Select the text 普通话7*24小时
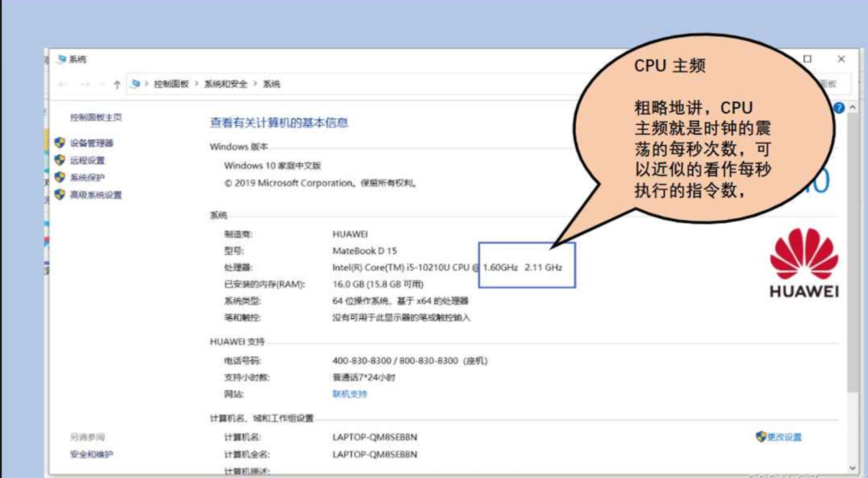868x478 pixels. coord(364,378)
